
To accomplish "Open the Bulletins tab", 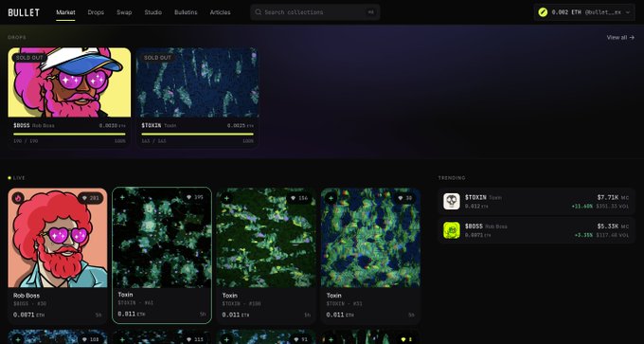I will pyautogui.click(x=186, y=12).
